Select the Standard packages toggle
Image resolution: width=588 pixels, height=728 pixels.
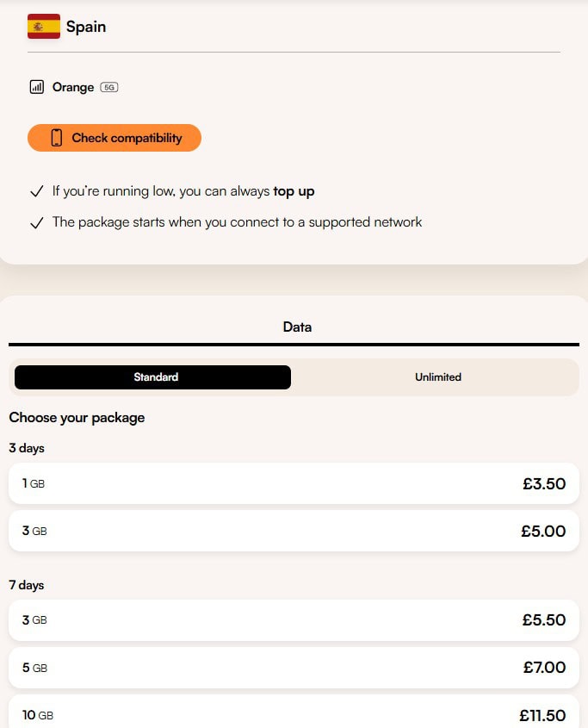[155, 376]
